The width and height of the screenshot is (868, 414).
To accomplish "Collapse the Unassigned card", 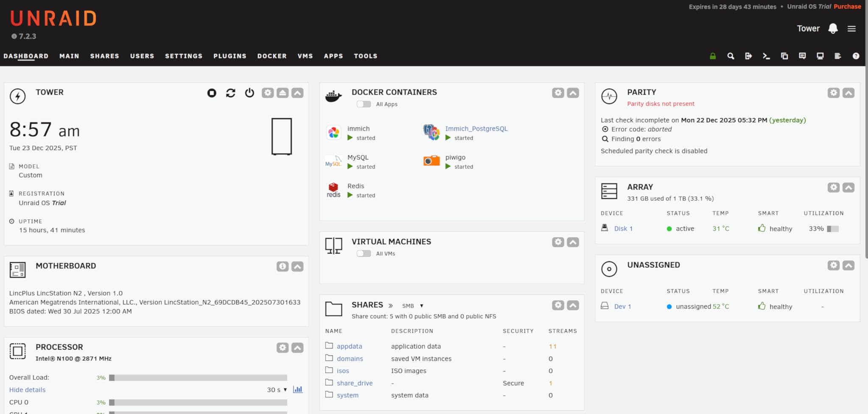I will pos(848,265).
